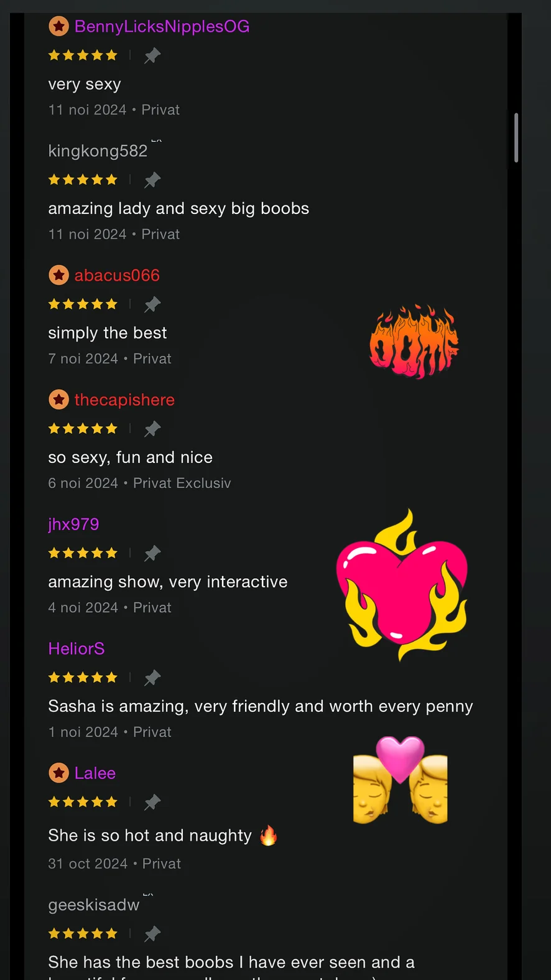Click pin icon on HeliorS review
551x980 pixels.
tap(152, 678)
